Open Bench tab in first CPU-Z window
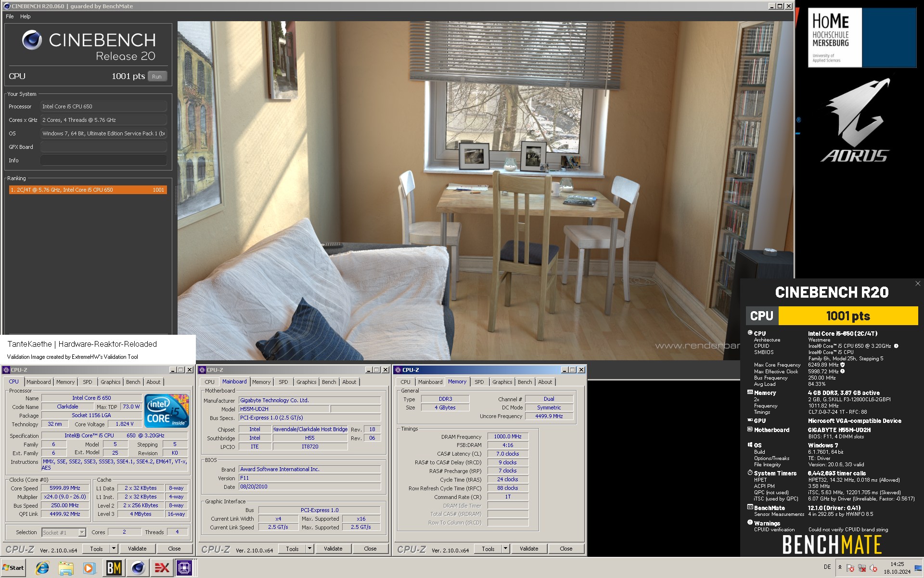The width and height of the screenshot is (924, 578). [133, 382]
